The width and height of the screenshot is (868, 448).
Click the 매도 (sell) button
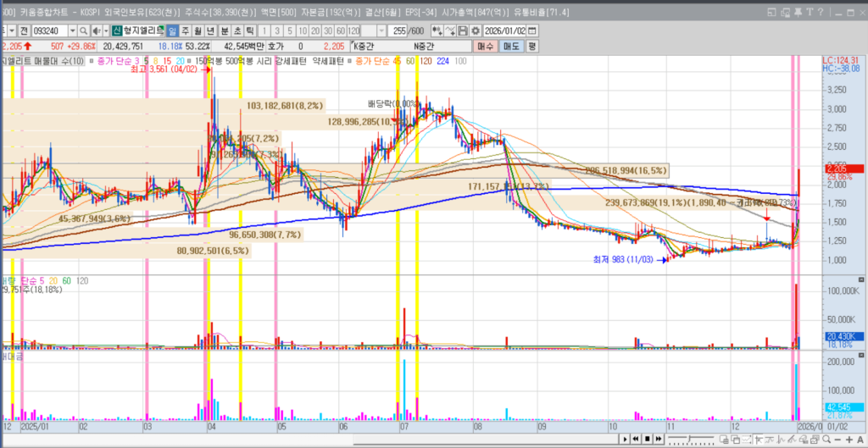[512, 46]
